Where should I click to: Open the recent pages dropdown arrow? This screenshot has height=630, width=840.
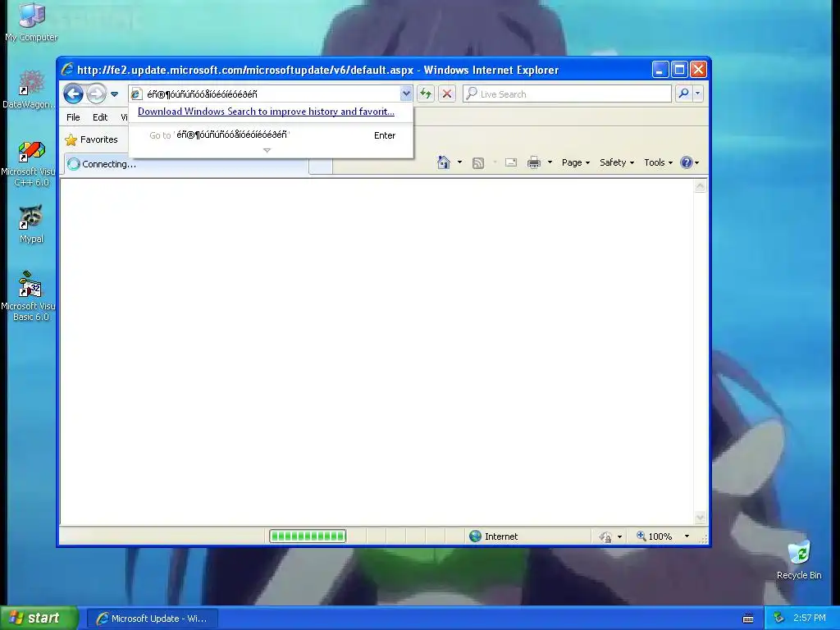[x=114, y=94]
